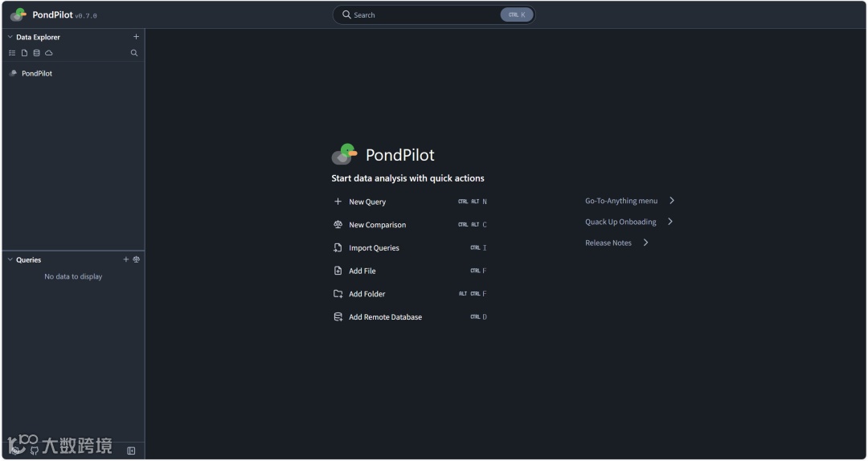Choose the Add Remote Database quick action
This screenshot has height=461, width=868.
tap(410, 317)
